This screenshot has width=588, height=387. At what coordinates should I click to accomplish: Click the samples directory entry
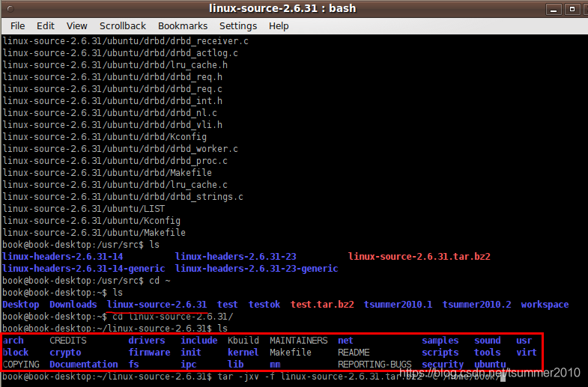click(x=440, y=341)
